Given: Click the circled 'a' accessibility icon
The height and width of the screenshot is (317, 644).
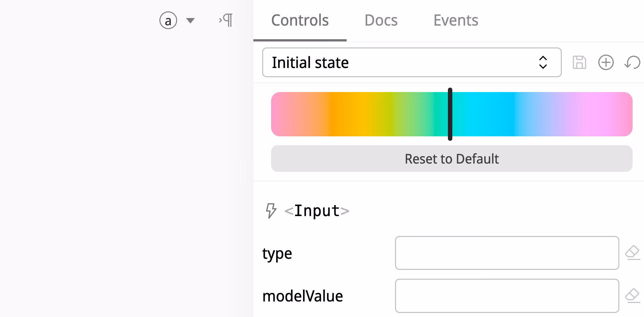Looking at the screenshot, I should coord(168,20).
